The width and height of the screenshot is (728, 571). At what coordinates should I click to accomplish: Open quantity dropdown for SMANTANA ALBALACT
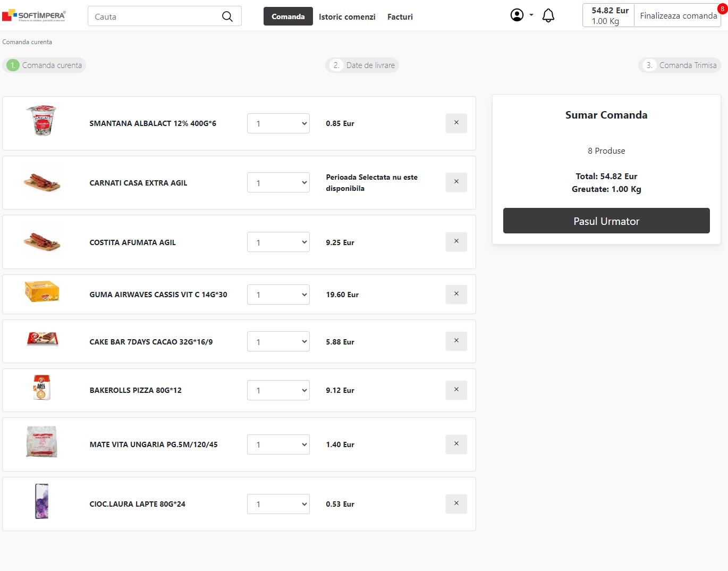tap(278, 123)
